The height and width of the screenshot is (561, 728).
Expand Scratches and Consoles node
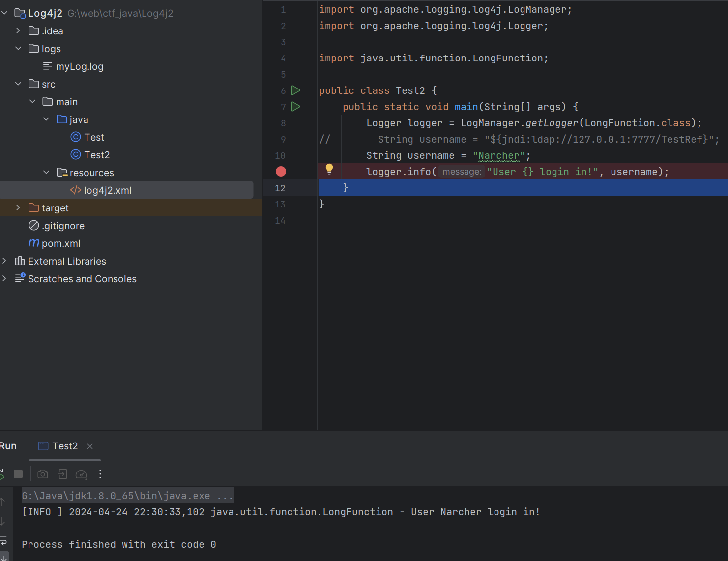click(4, 278)
